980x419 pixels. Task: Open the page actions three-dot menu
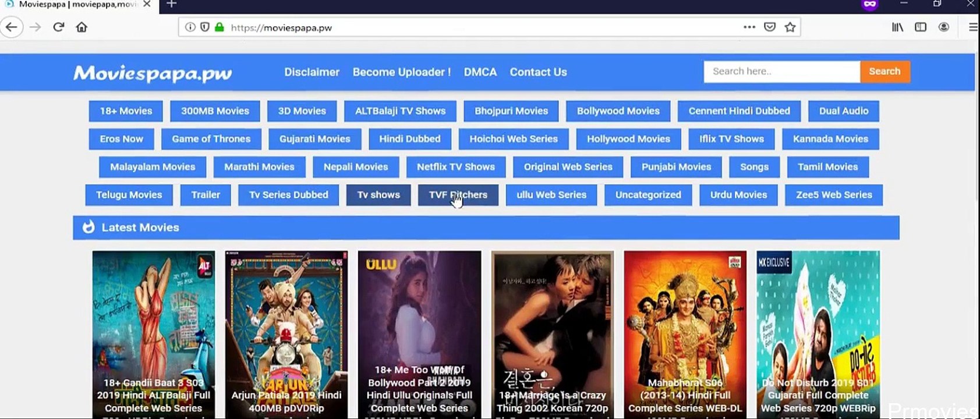(x=749, y=27)
